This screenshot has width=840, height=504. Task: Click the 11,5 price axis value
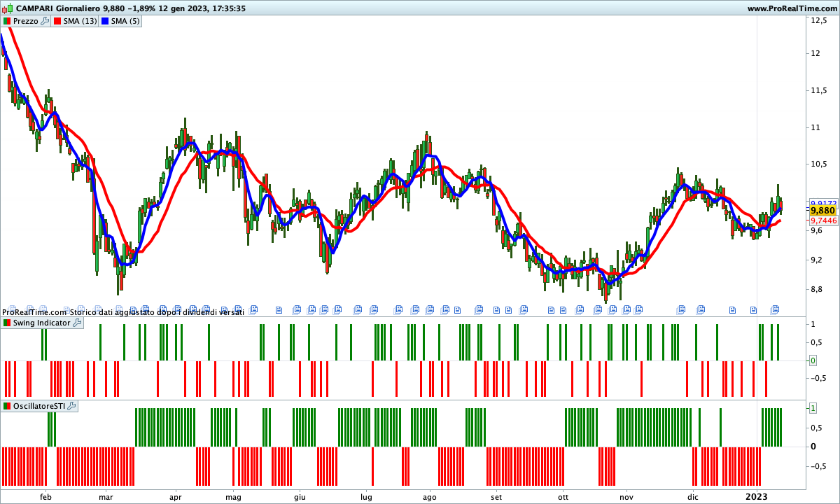pos(818,90)
